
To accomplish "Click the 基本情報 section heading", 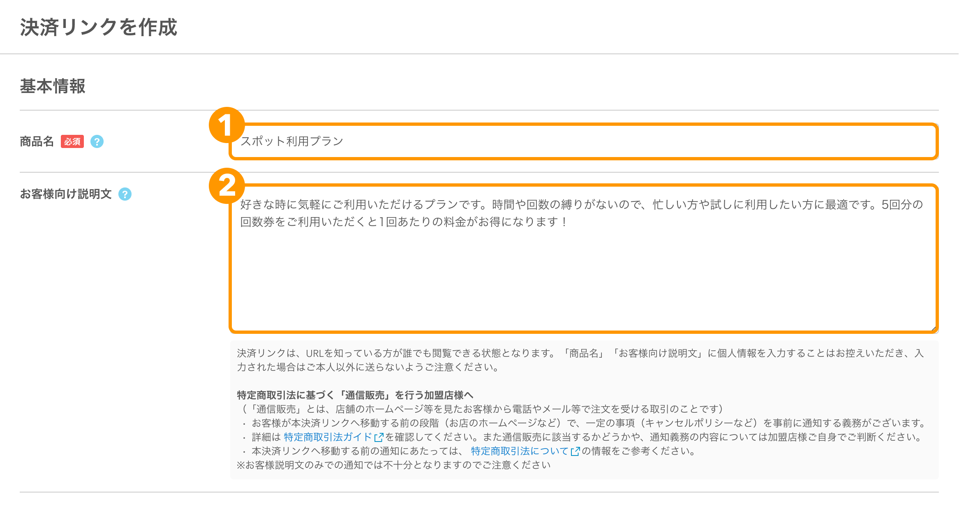I will (53, 86).
